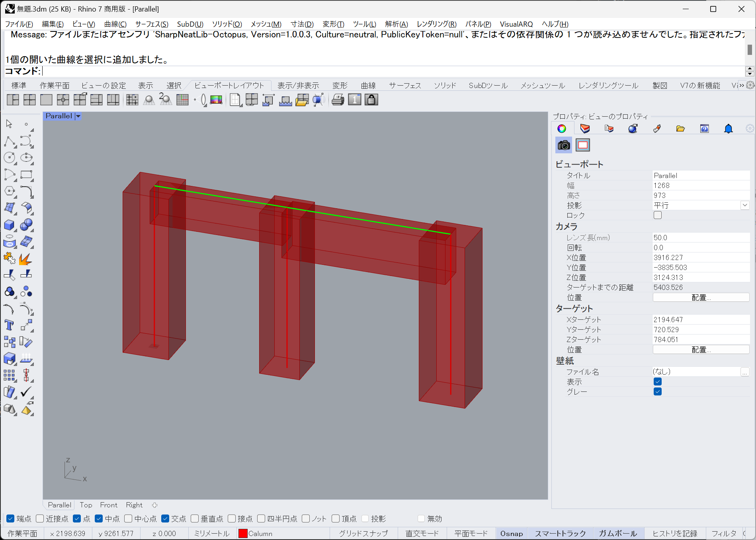This screenshot has height=540, width=756.
Task: Select the Text tool in left sidebar
Action: pyautogui.click(x=9, y=325)
